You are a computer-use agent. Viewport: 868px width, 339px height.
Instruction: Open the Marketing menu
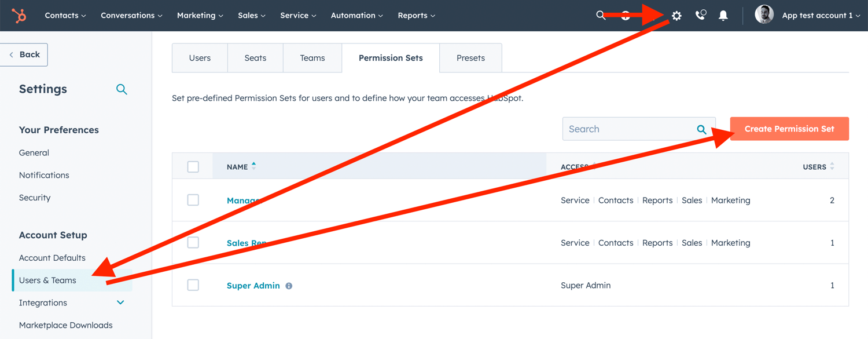point(200,16)
